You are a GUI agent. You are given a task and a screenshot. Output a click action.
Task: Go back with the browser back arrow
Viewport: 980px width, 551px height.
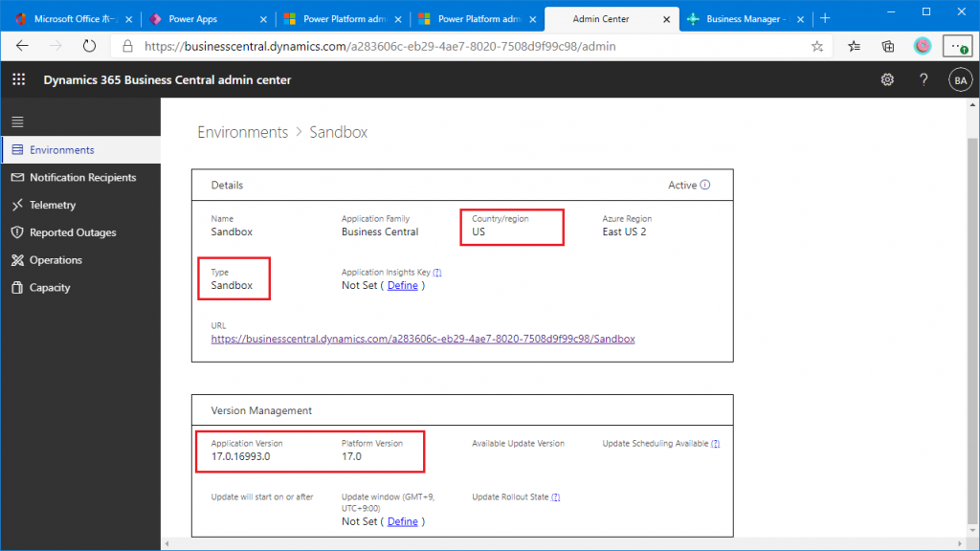pyautogui.click(x=23, y=46)
